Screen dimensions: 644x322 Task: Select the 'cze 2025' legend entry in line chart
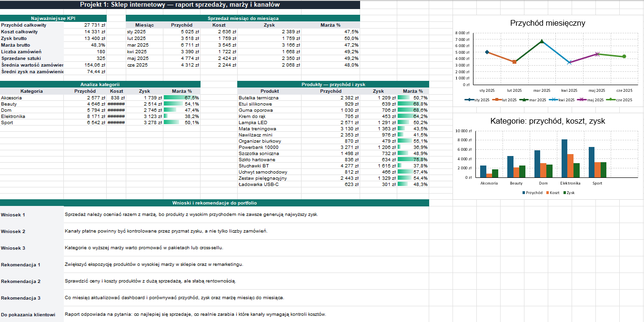point(620,100)
